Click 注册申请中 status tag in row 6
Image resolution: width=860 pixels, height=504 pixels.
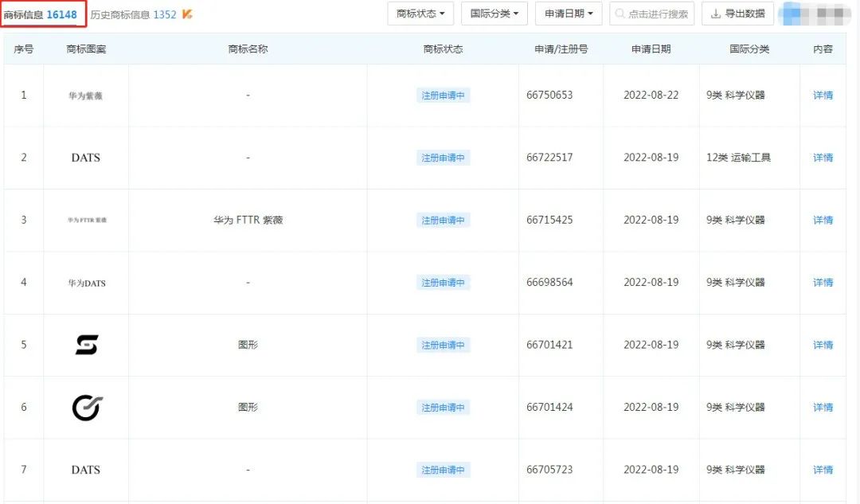(443, 408)
